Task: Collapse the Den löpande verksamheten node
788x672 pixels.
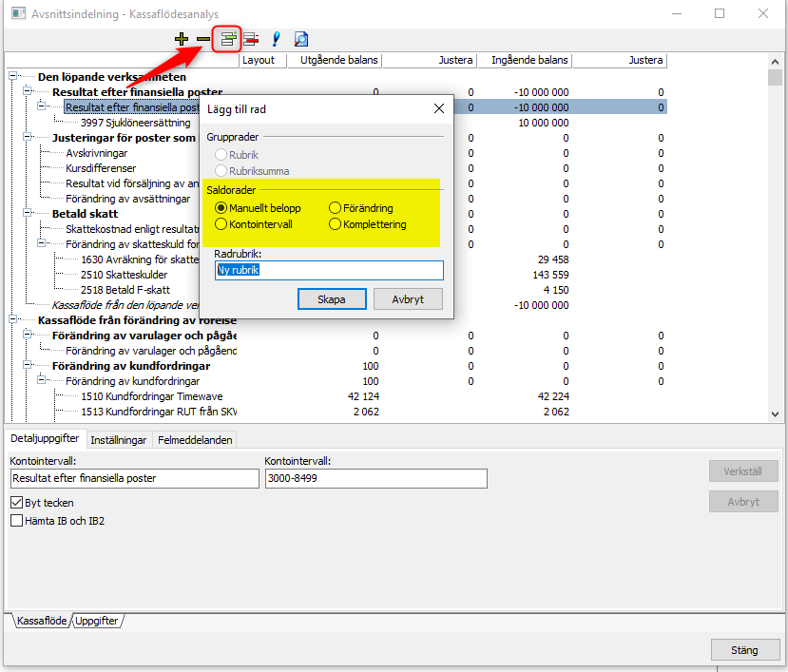Action: (x=12, y=76)
